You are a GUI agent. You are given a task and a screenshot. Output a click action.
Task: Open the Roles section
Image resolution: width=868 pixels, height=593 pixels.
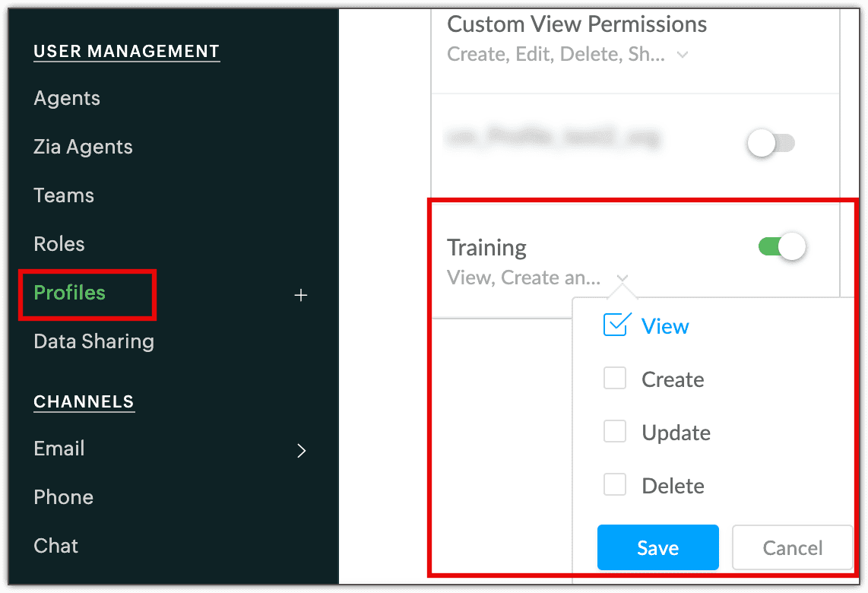point(59,244)
